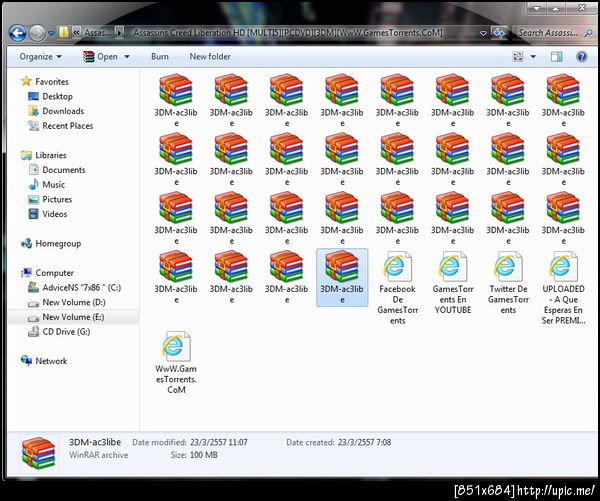The height and width of the screenshot is (501, 600).
Task: Open the address bar history dropdown
Action: point(483,33)
